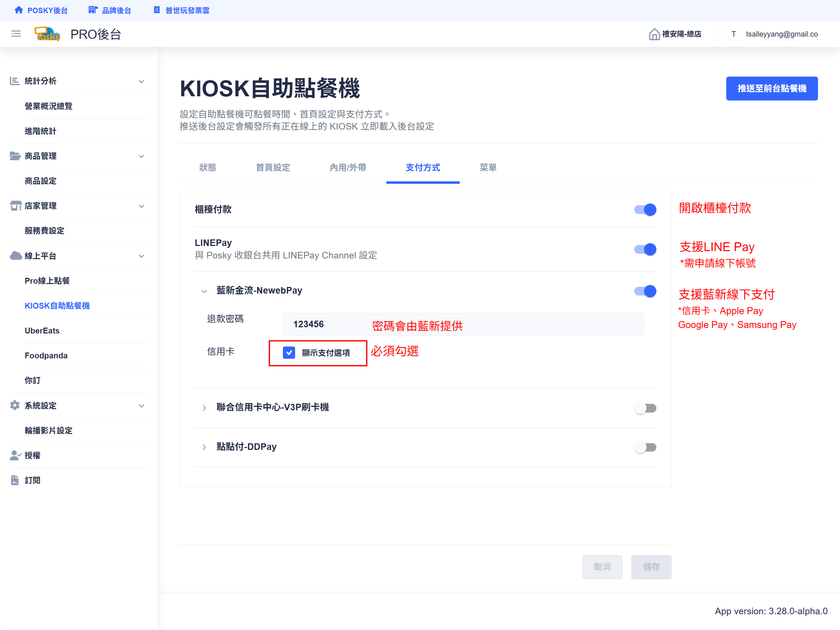Viewport: 840px width, 630px height.
Task: Expand the 聯合信用卡中心-V3P刷卡機 panel chevron
Action: (x=204, y=408)
